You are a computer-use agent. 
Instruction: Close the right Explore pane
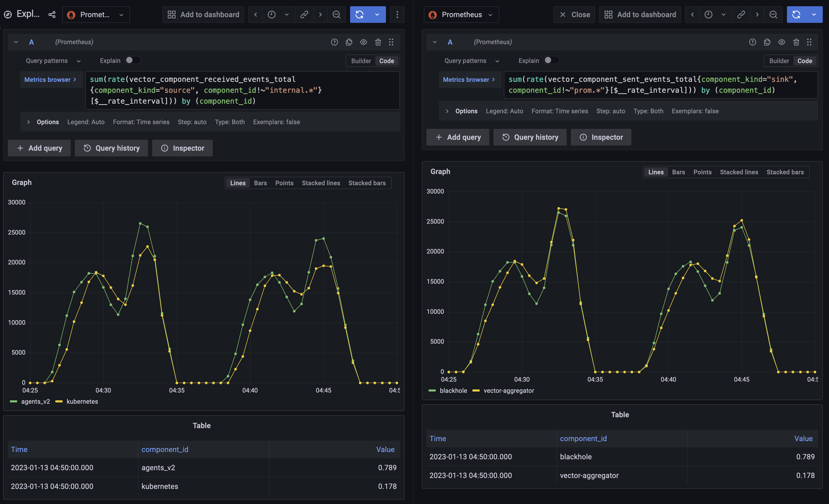pos(574,15)
